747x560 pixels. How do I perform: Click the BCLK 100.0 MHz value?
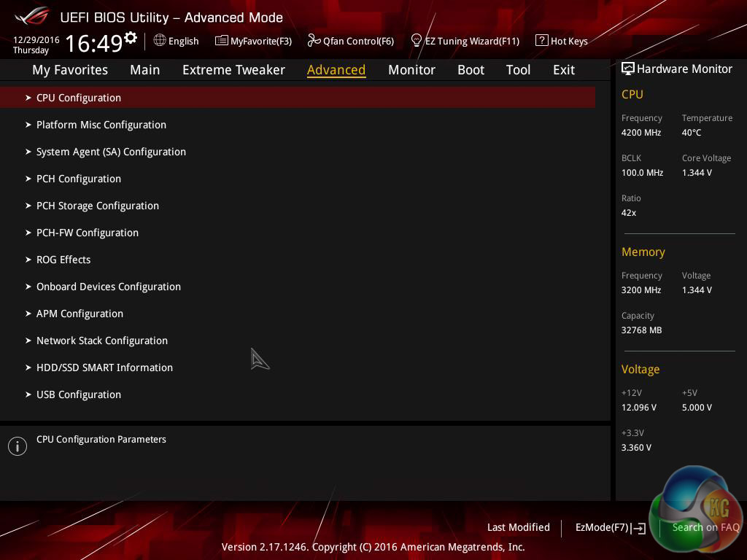642,173
